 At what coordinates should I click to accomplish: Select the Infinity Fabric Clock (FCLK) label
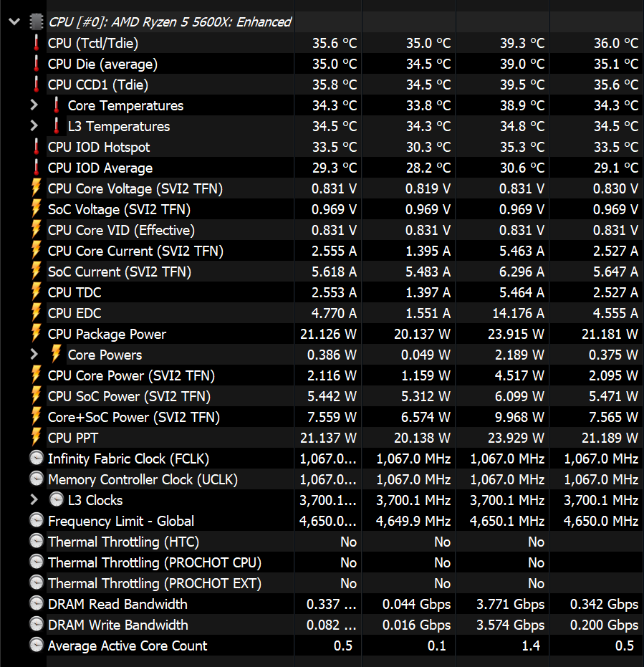128,459
